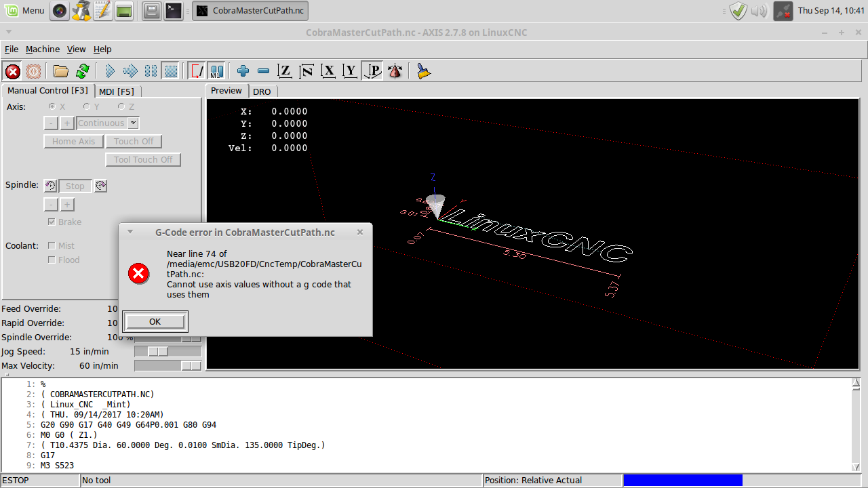Select the Y axis radio button

(x=87, y=106)
